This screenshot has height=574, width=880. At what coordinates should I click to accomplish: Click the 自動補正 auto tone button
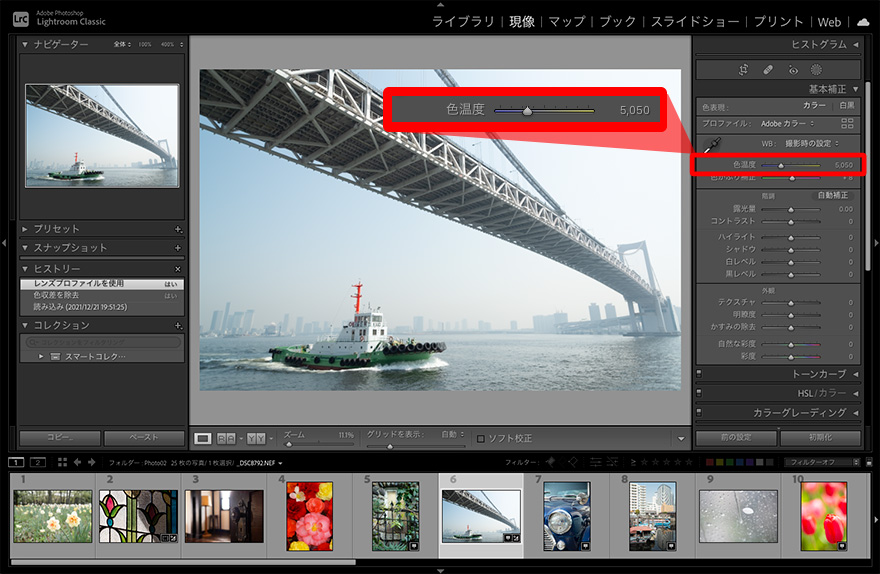tap(832, 195)
